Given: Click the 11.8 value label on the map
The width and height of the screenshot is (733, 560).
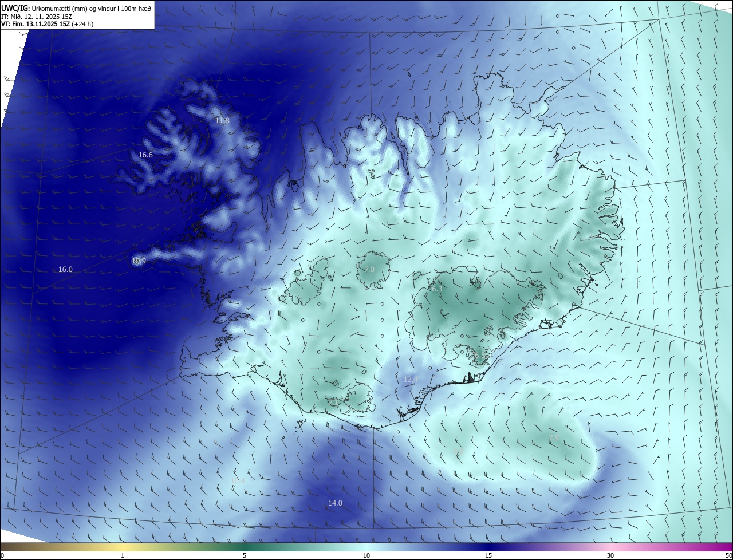Looking at the screenshot, I should [x=222, y=121].
